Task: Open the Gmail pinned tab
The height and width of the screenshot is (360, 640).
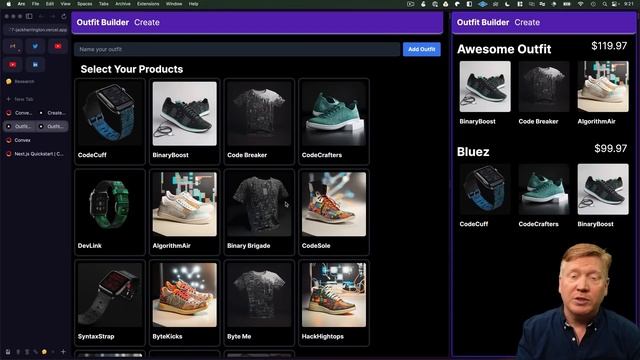Action: click(x=13, y=46)
